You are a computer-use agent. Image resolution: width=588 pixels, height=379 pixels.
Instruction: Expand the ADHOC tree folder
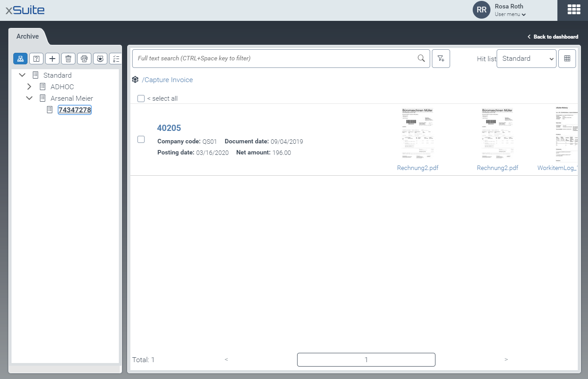coord(29,87)
